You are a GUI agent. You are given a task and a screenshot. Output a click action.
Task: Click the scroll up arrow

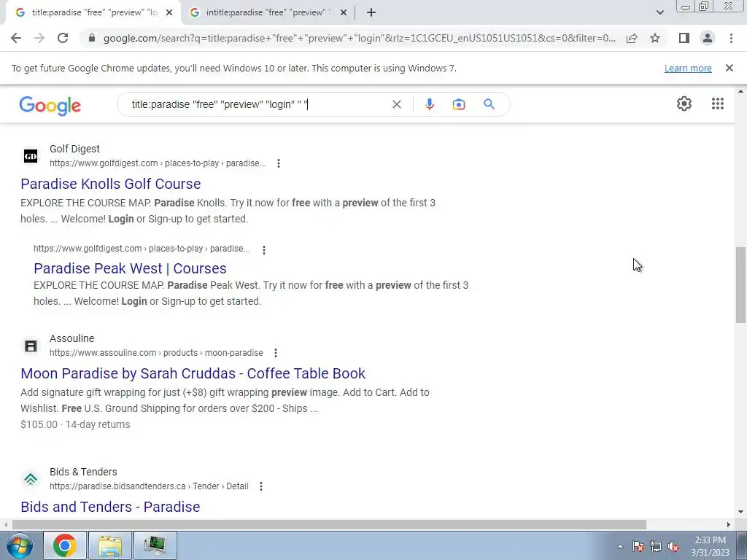point(740,91)
